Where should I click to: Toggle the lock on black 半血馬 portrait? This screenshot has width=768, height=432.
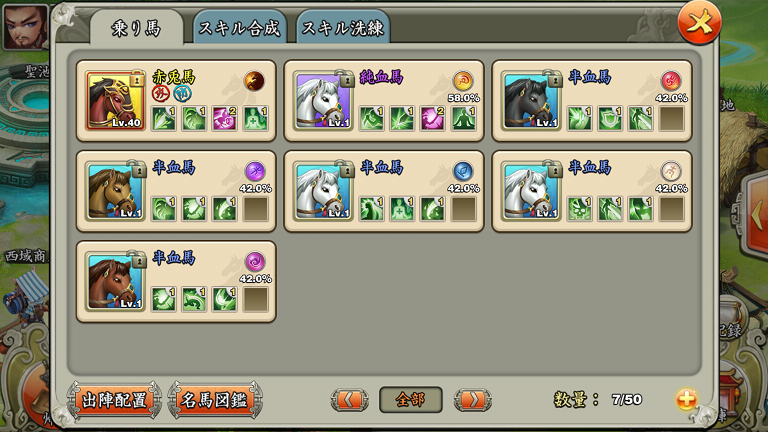coord(554,79)
